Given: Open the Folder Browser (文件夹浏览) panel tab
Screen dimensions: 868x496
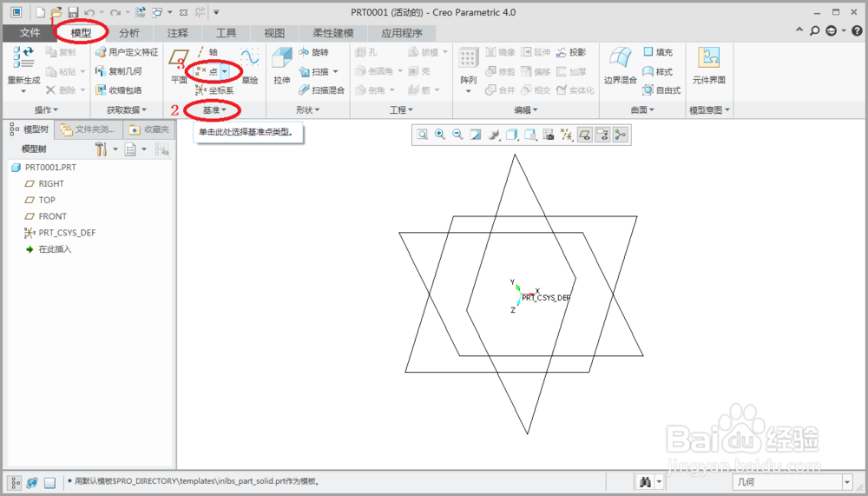Looking at the screenshot, I should pyautogui.click(x=89, y=129).
